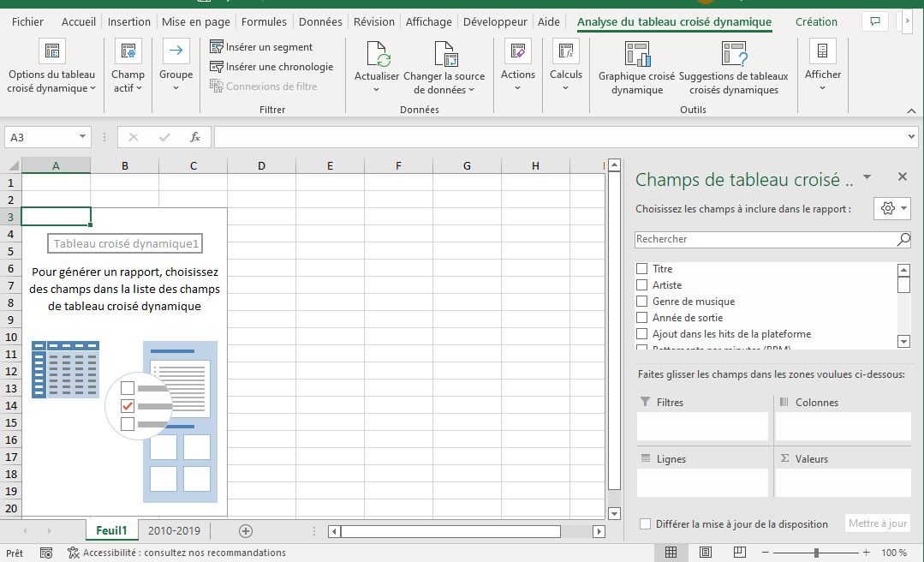Switch to the Affichage tab

pyautogui.click(x=429, y=21)
